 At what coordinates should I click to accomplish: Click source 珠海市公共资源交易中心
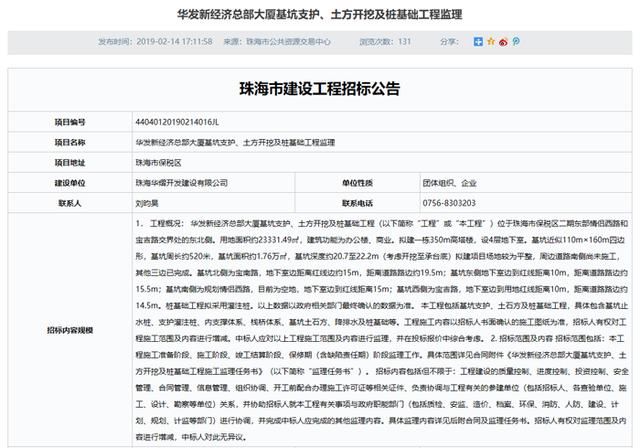pos(288,42)
